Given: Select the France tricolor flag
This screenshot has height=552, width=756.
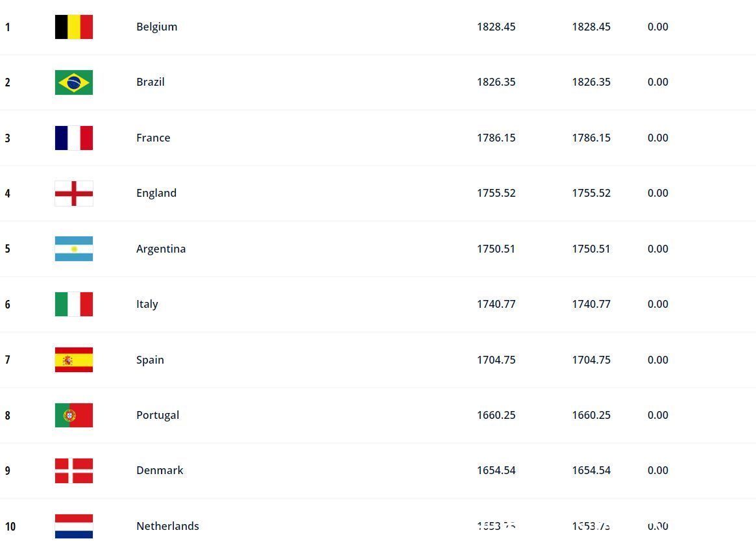Looking at the screenshot, I should point(74,138).
